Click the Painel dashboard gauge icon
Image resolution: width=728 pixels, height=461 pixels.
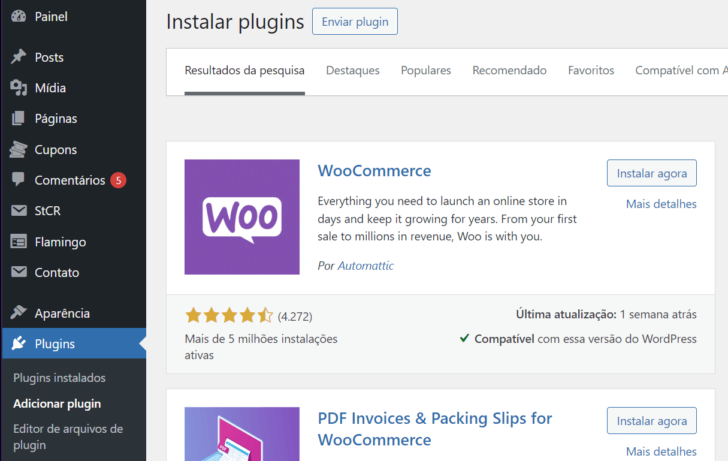pos(19,16)
